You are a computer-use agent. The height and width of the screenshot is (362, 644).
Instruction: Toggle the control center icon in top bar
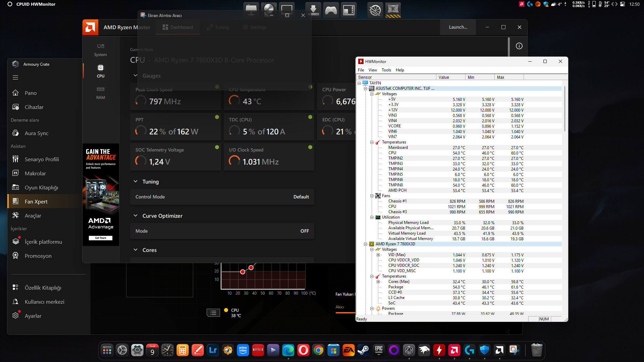tap(623, 4)
